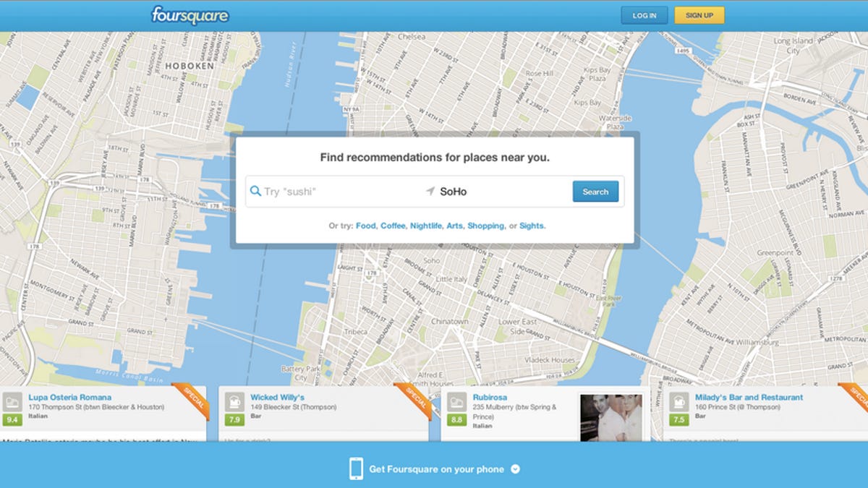The image size is (868, 488).
Task: Open the Shopping category link
Action: coord(485,226)
